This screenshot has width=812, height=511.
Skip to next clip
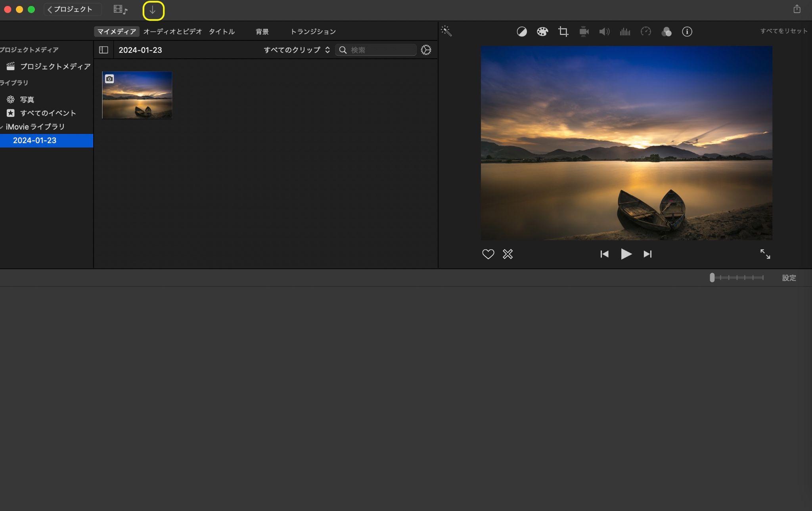(x=647, y=254)
